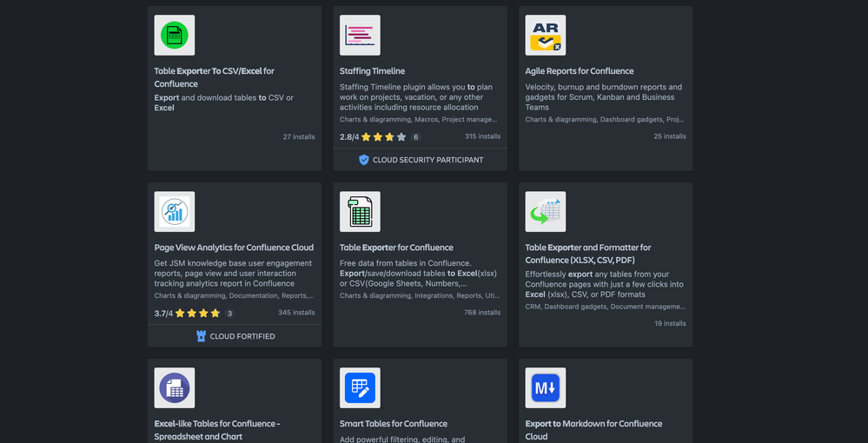Click the Cloud Security Participant shield icon
This screenshot has width=868, height=443.
[364, 160]
